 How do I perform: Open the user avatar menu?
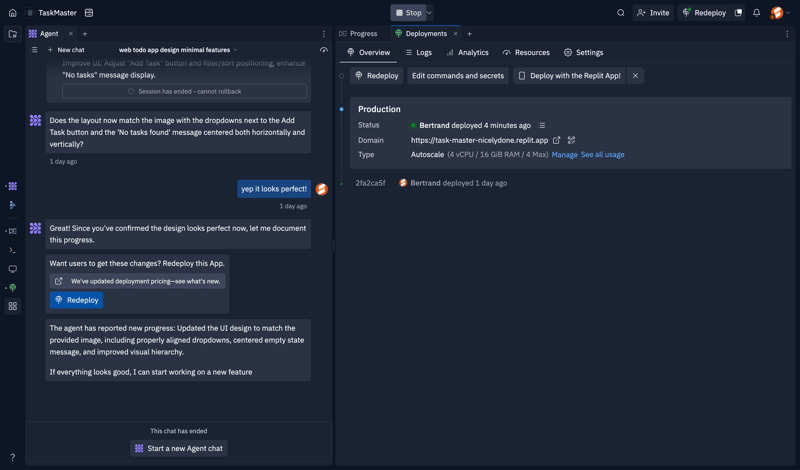777,13
